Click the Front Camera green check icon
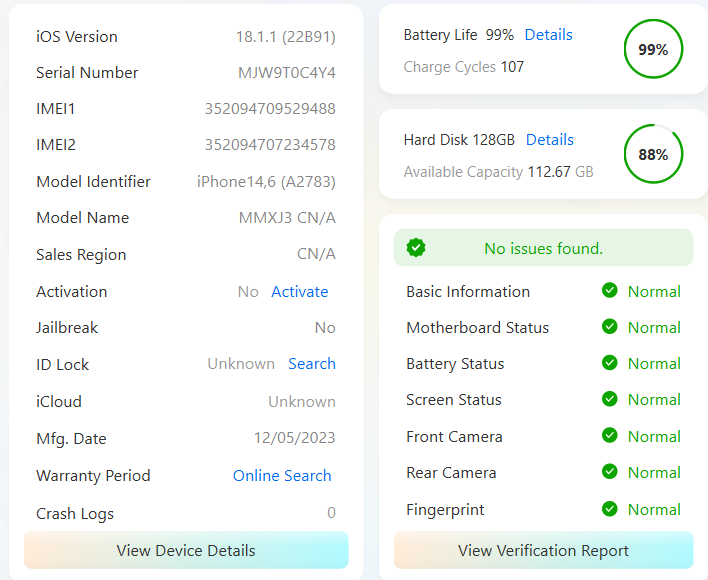The height and width of the screenshot is (580, 708). (609, 436)
